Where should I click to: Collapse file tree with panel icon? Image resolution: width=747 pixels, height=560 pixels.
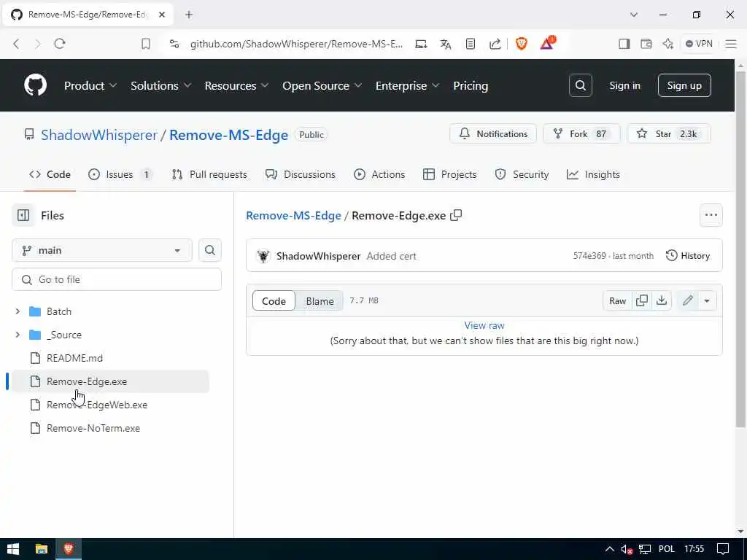tap(23, 215)
